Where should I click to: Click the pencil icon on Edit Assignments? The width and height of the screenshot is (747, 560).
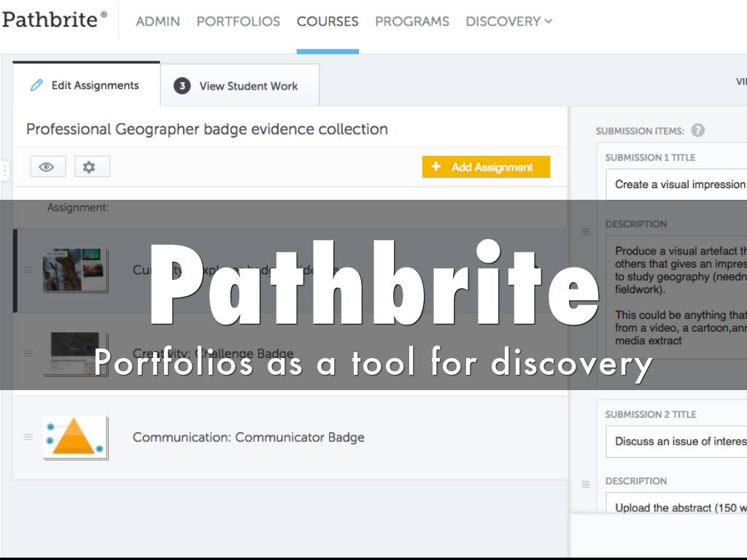(x=36, y=85)
